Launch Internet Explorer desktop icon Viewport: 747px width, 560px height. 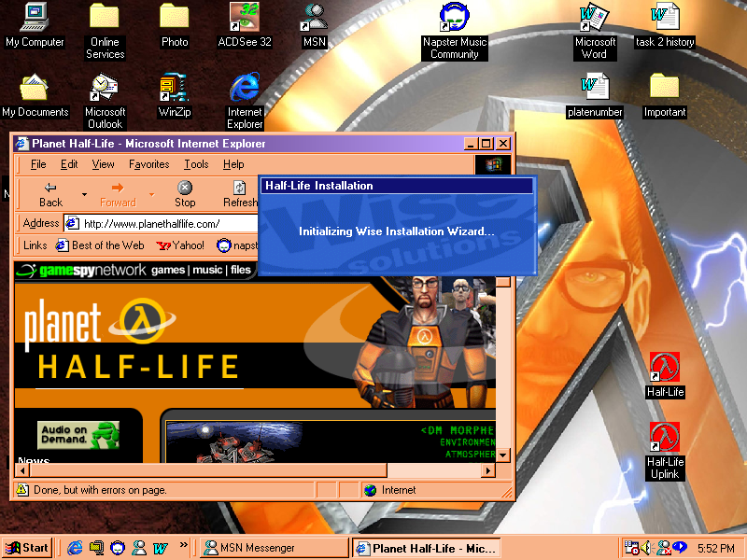pos(245,101)
